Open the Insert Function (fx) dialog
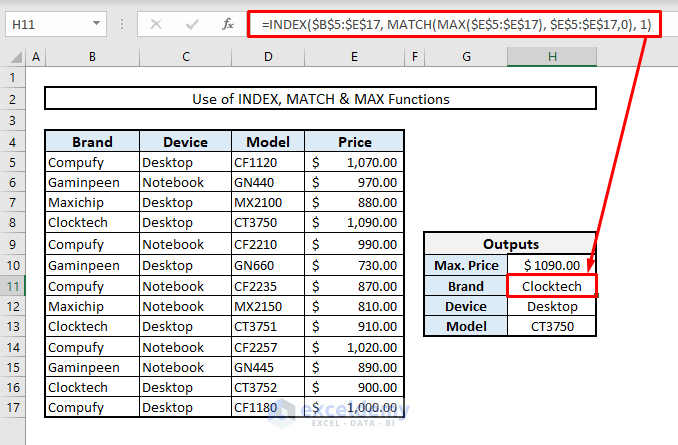The image size is (678, 445). [226, 23]
